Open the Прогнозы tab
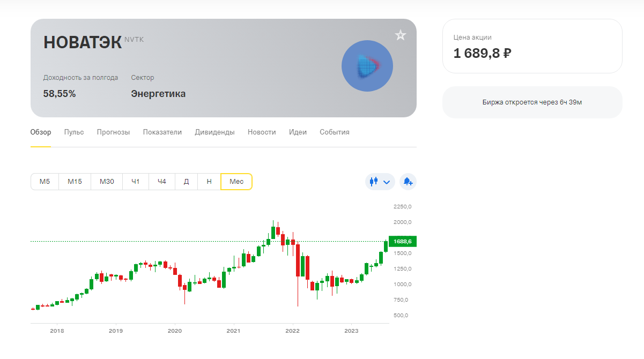The image size is (644, 359). point(113,132)
